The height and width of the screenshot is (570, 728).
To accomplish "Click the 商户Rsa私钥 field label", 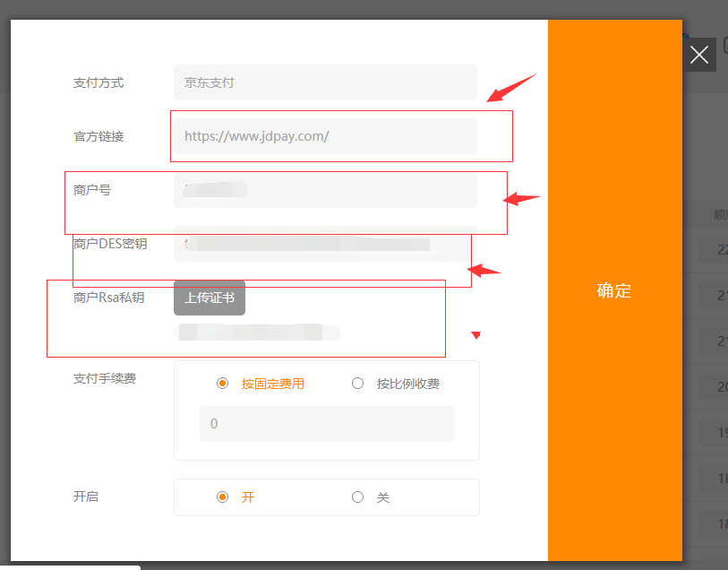I will [108, 298].
